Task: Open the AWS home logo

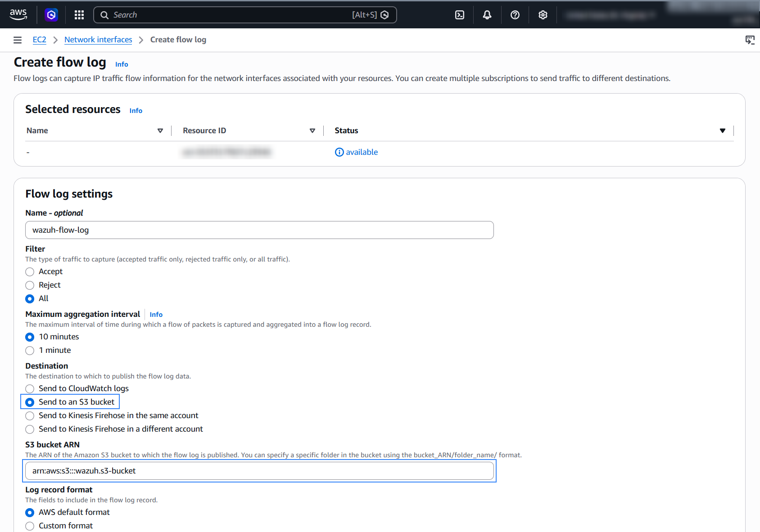Action: pos(18,14)
